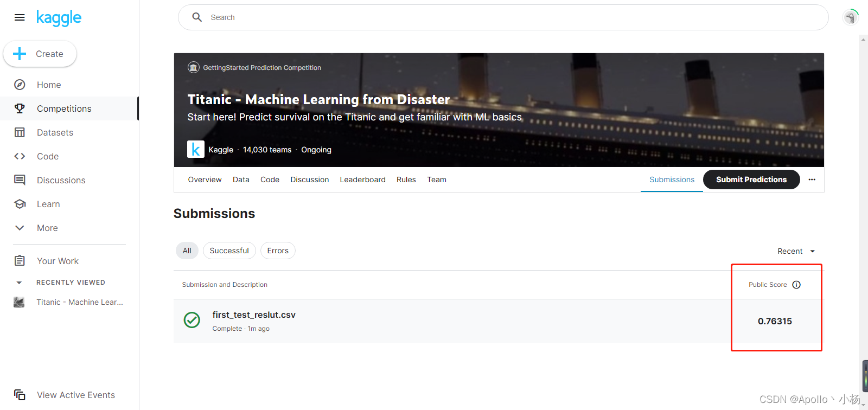Image resolution: width=868 pixels, height=410 pixels.
Task: Click the Datasets table icon
Action: 20,132
